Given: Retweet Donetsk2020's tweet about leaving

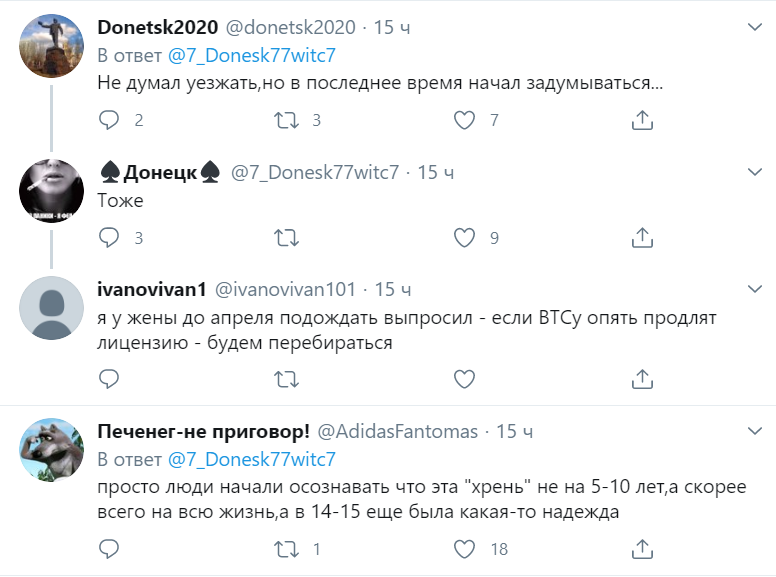Looking at the screenshot, I should (x=286, y=121).
